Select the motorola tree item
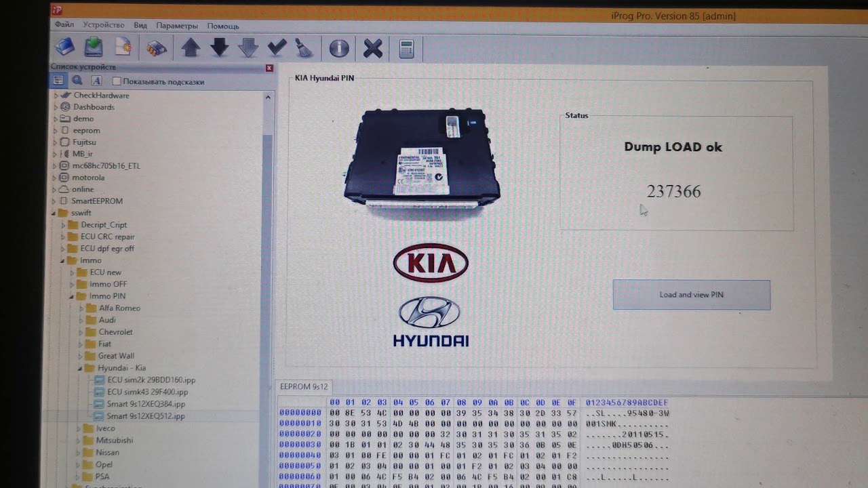 coord(88,178)
